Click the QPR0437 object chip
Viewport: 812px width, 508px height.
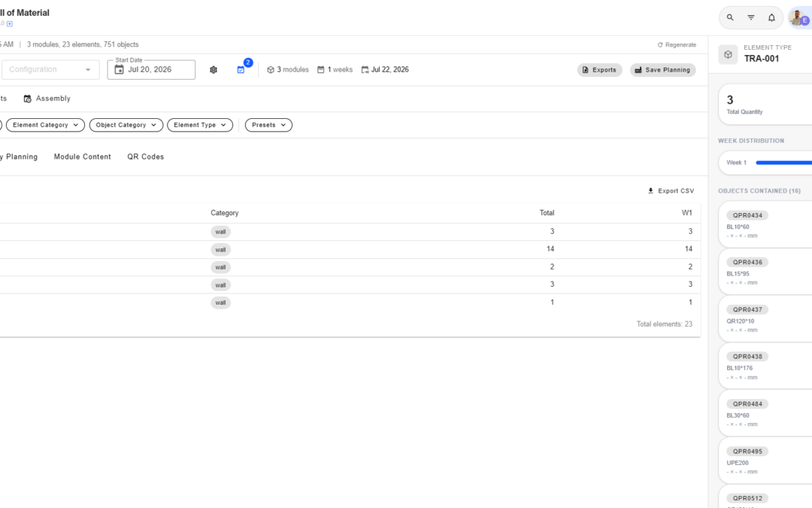[x=747, y=309]
